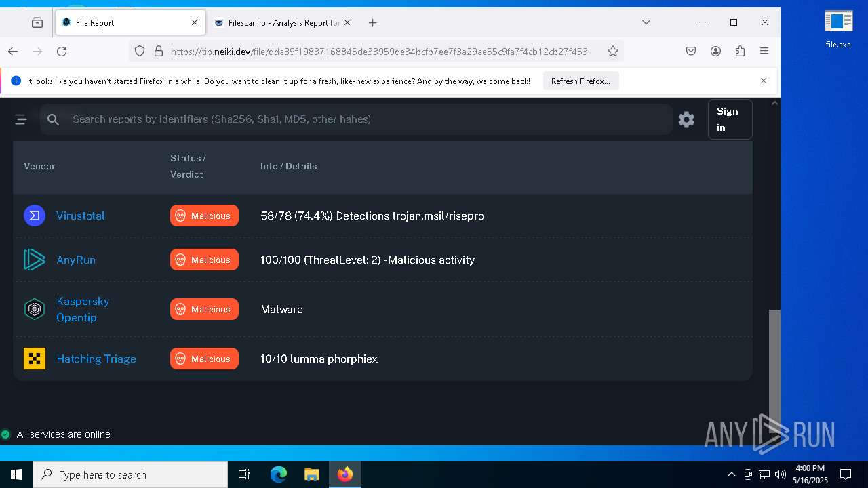The width and height of the screenshot is (868, 488).
Task: Open settings gear icon
Action: [x=686, y=119]
